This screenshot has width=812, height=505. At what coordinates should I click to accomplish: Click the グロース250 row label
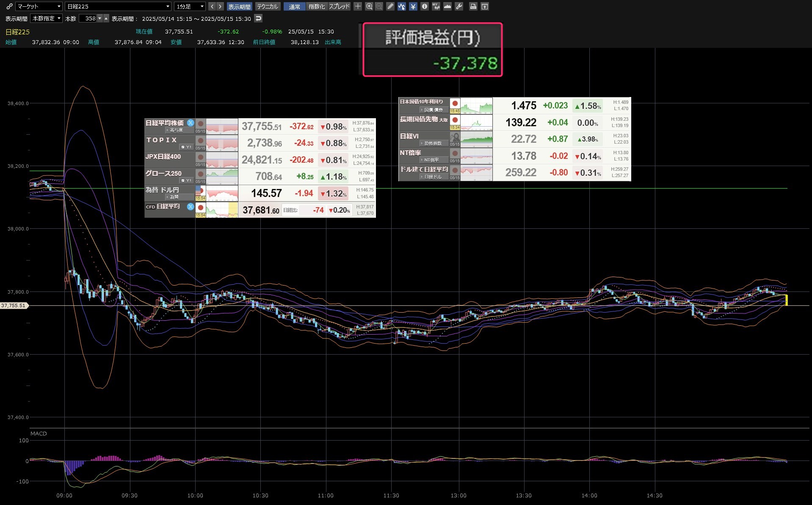tap(163, 173)
